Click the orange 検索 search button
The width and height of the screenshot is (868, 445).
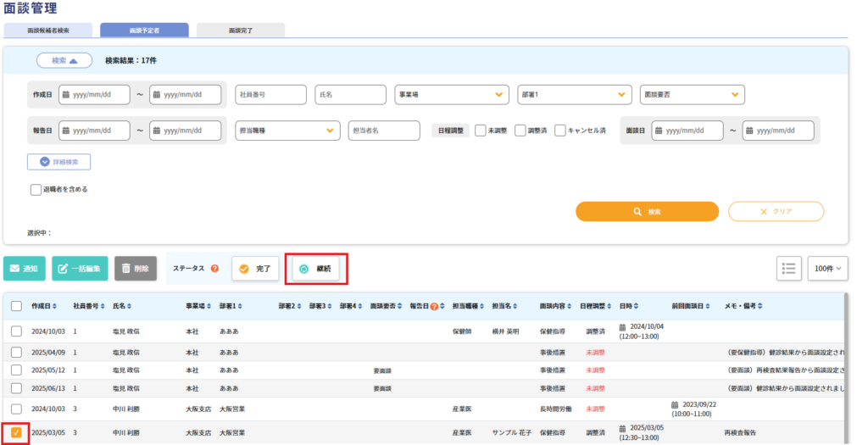click(647, 211)
